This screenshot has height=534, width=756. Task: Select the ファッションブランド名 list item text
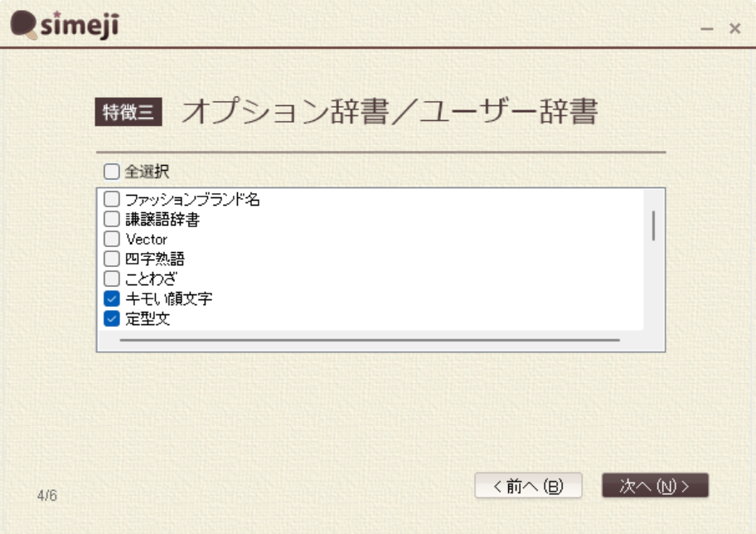click(x=192, y=199)
